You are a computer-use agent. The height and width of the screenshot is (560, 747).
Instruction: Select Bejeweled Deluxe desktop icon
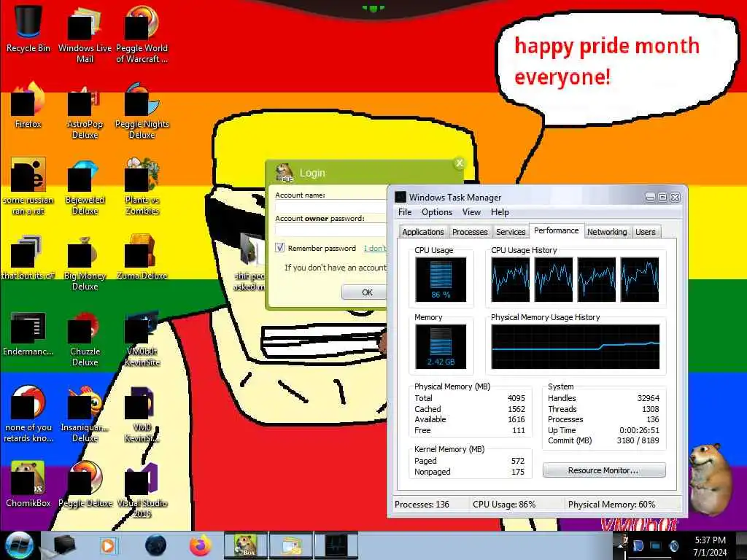click(x=85, y=187)
